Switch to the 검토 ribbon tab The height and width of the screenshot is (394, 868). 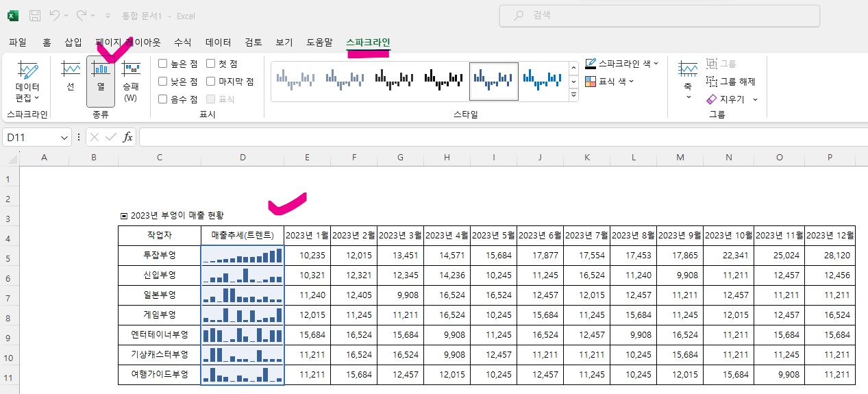tap(253, 42)
